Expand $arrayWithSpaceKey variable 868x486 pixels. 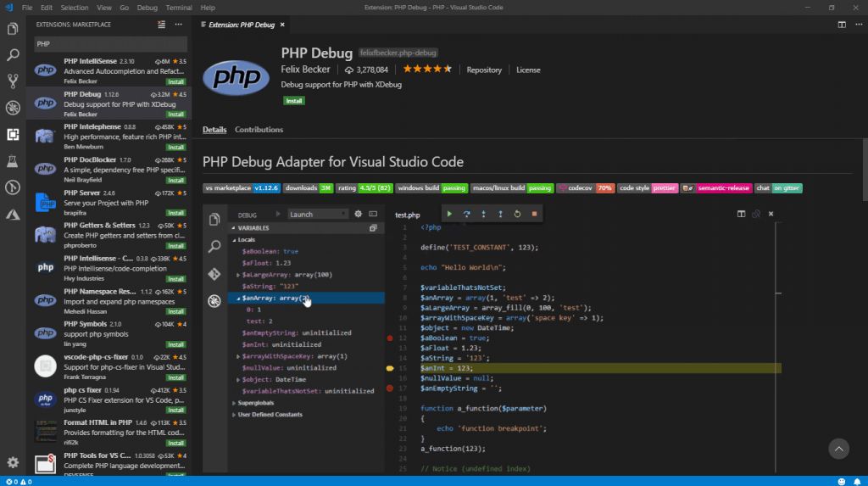point(238,356)
